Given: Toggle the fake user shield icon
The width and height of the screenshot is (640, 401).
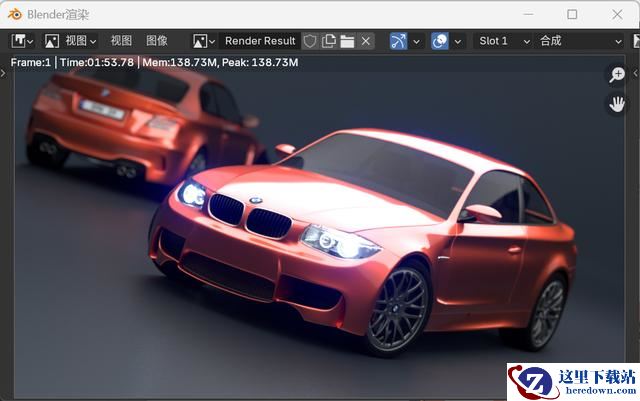Looking at the screenshot, I should (x=310, y=41).
